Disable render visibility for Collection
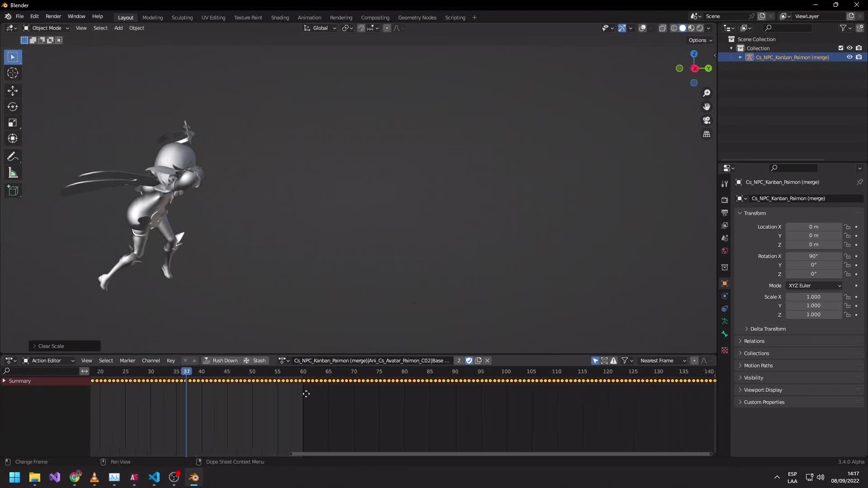Screen dimensions: 868x488 (859, 48)
